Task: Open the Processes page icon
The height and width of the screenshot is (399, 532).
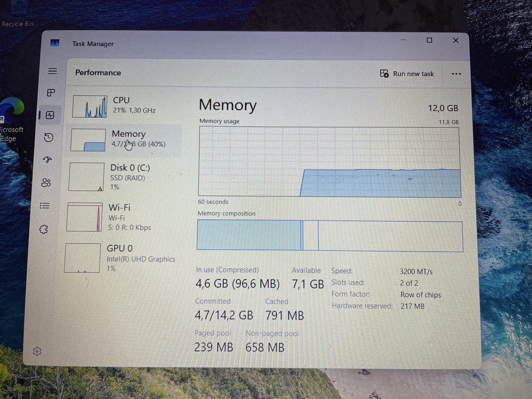Action: coord(51,93)
